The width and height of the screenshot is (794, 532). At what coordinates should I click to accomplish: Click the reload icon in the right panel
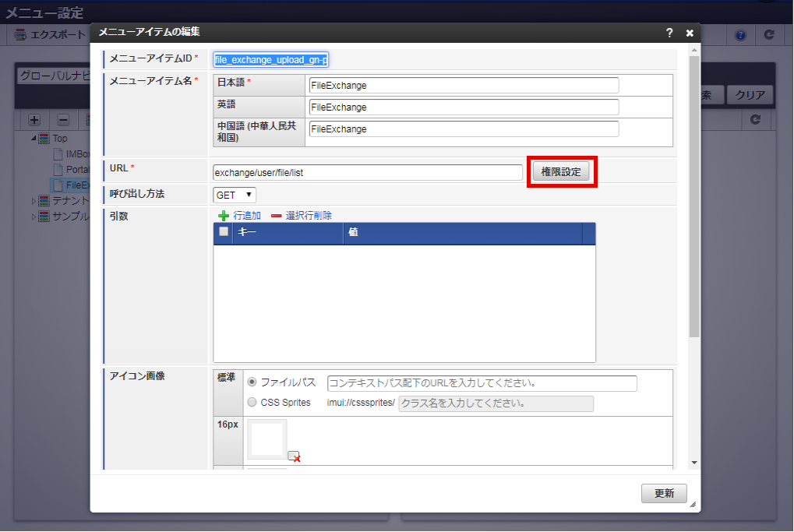756,119
